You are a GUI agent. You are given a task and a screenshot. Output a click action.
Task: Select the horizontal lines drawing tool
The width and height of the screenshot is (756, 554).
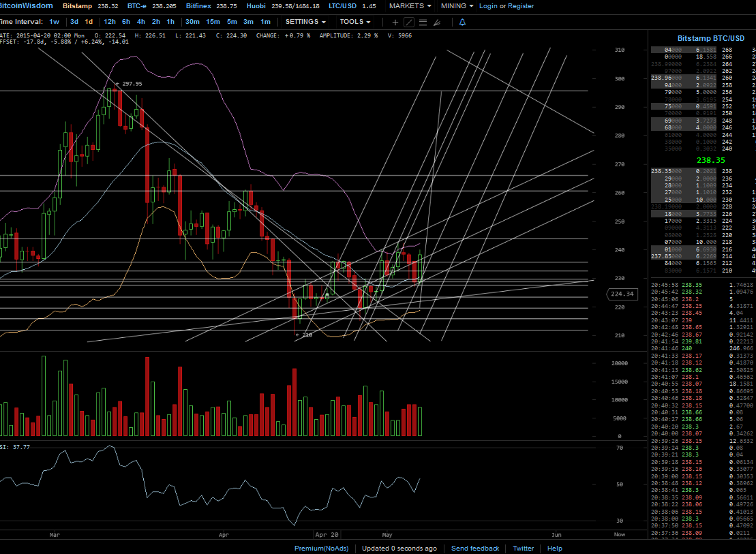(x=423, y=22)
